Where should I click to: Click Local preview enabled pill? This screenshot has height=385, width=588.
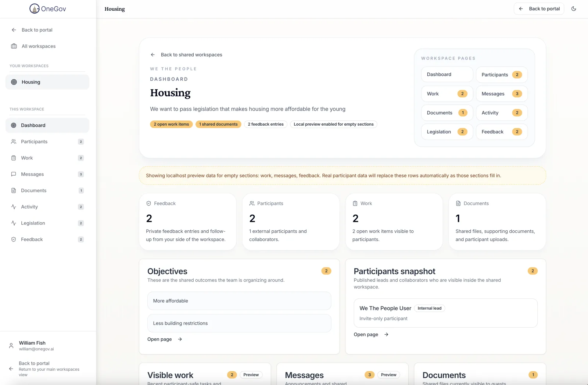(x=334, y=124)
